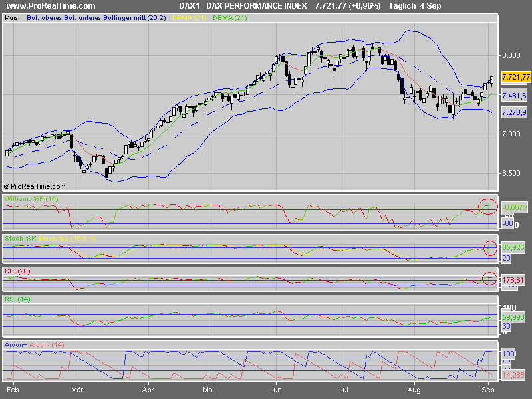Click the 100 Aroon value tag
532x399 pixels.
[508, 354]
